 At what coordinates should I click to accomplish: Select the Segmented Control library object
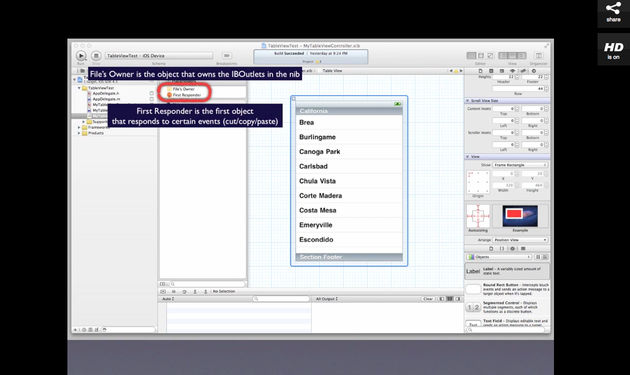coord(507,307)
